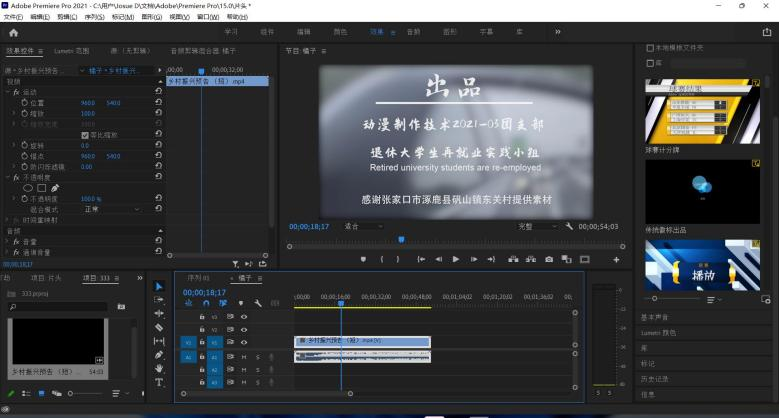Viewport: 779px width, 418px height.
Task: Collapse the Motion effect group
Action: click(x=7, y=92)
